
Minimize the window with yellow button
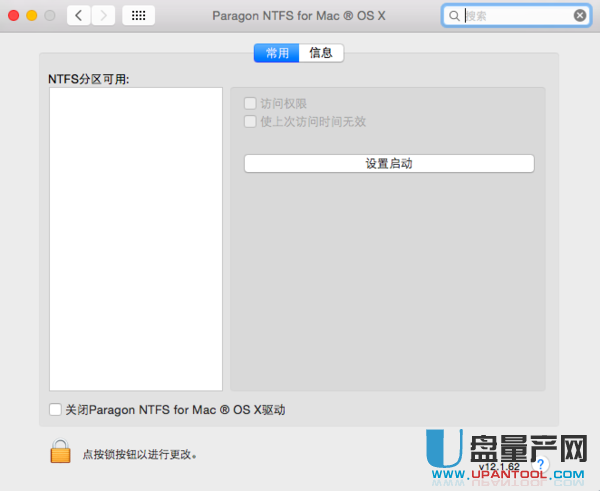click(32, 16)
